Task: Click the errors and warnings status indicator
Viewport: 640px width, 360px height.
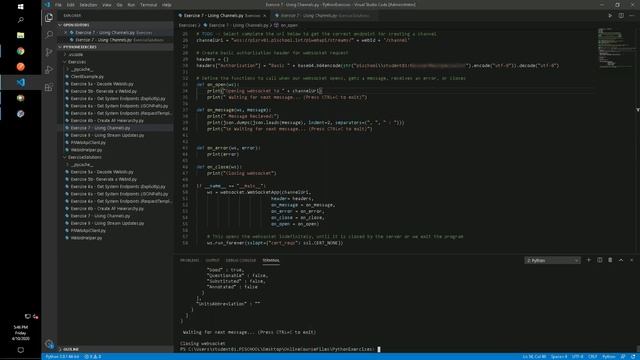Action: point(93,356)
